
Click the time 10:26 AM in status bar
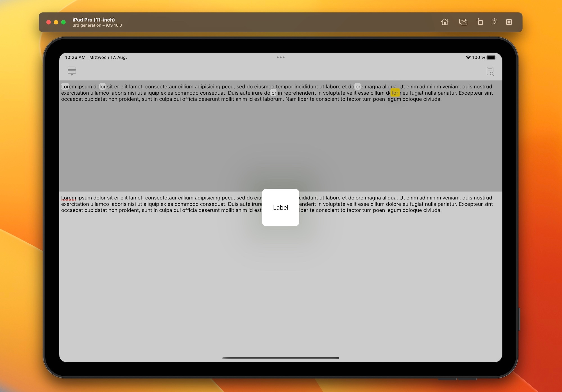(75, 57)
